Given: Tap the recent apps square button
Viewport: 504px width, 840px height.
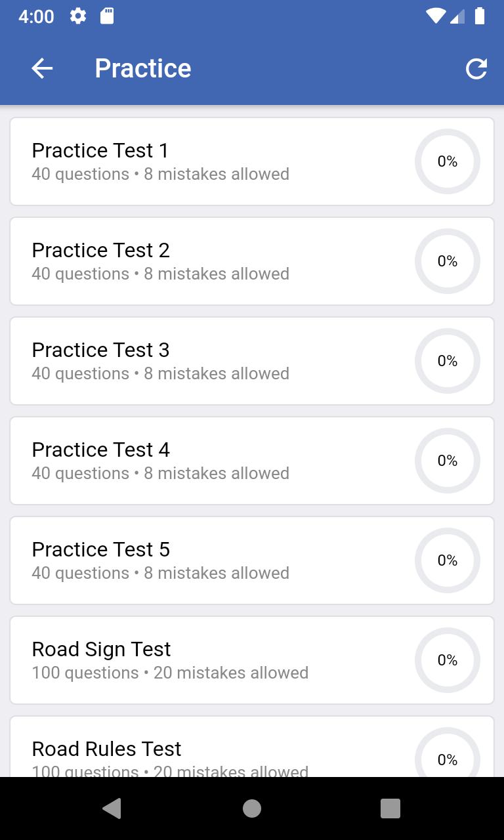Looking at the screenshot, I should pyautogui.click(x=390, y=808).
